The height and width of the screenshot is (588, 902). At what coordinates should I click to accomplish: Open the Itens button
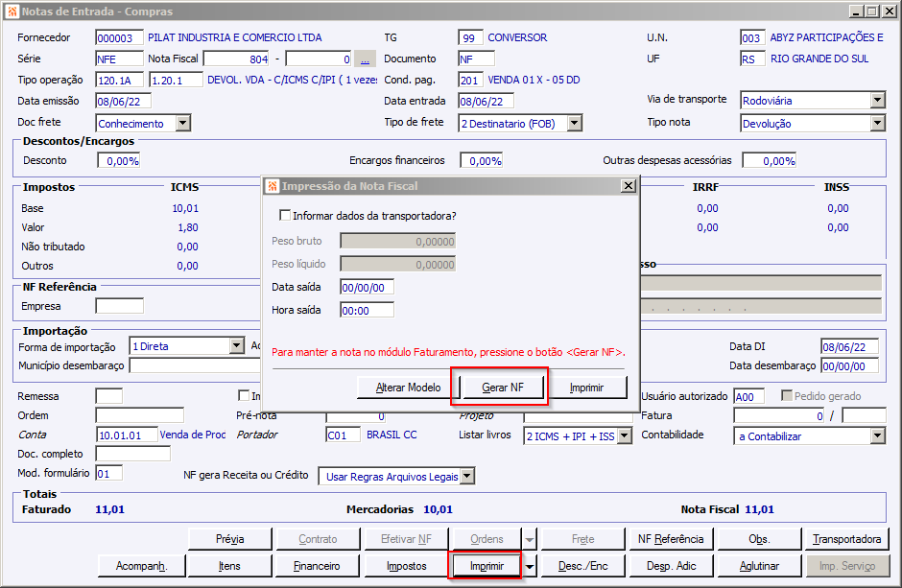pos(229,566)
